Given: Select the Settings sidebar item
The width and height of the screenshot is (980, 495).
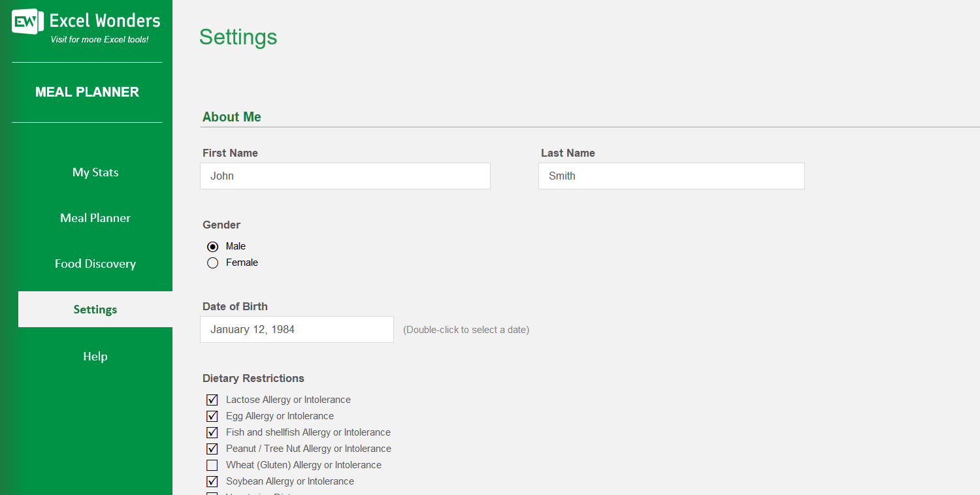Looking at the screenshot, I should click(x=95, y=310).
